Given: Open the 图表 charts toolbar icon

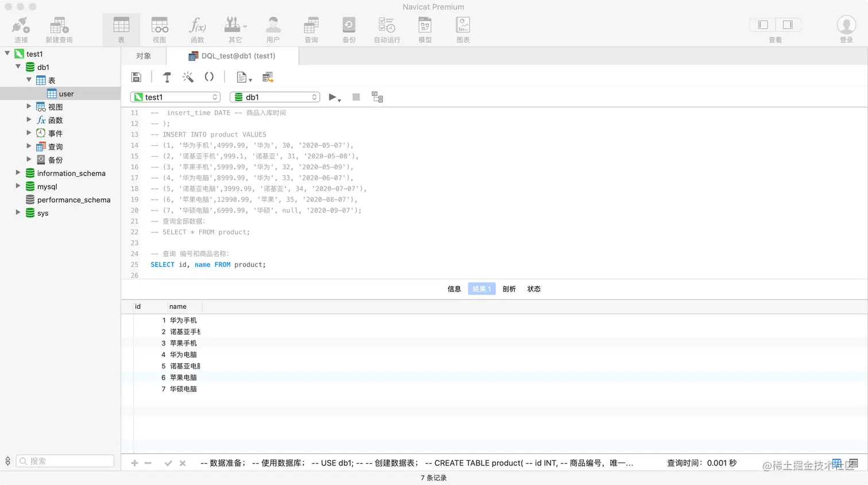Looking at the screenshot, I should click(463, 30).
